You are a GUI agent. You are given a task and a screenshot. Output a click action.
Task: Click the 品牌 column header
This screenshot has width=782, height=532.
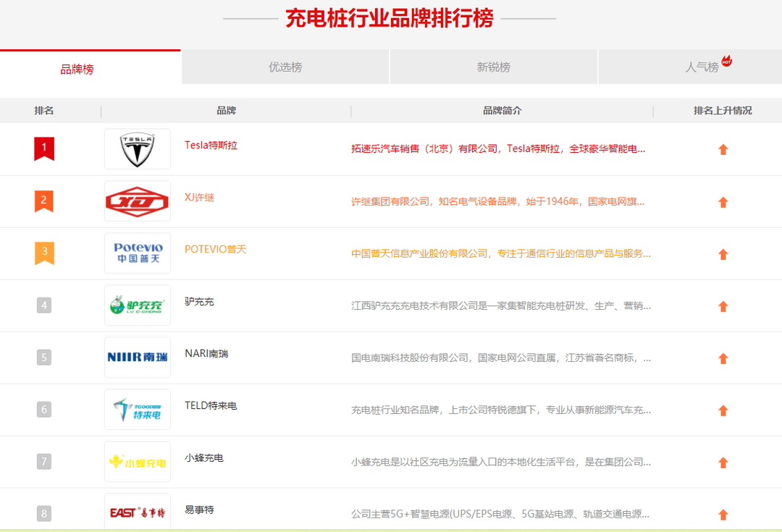[x=226, y=111]
